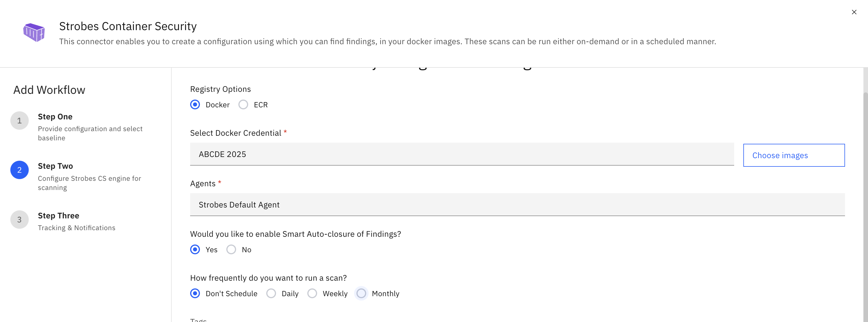Open the Select Docker Credential dropdown
Viewport: 868px width, 322px height.
(x=462, y=154)
